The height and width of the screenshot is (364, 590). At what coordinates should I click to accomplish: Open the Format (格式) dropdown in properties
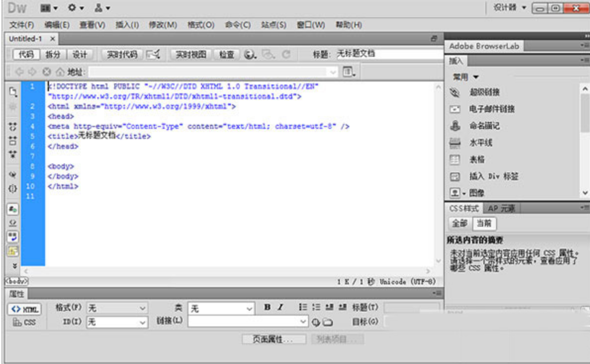[117, 308]
